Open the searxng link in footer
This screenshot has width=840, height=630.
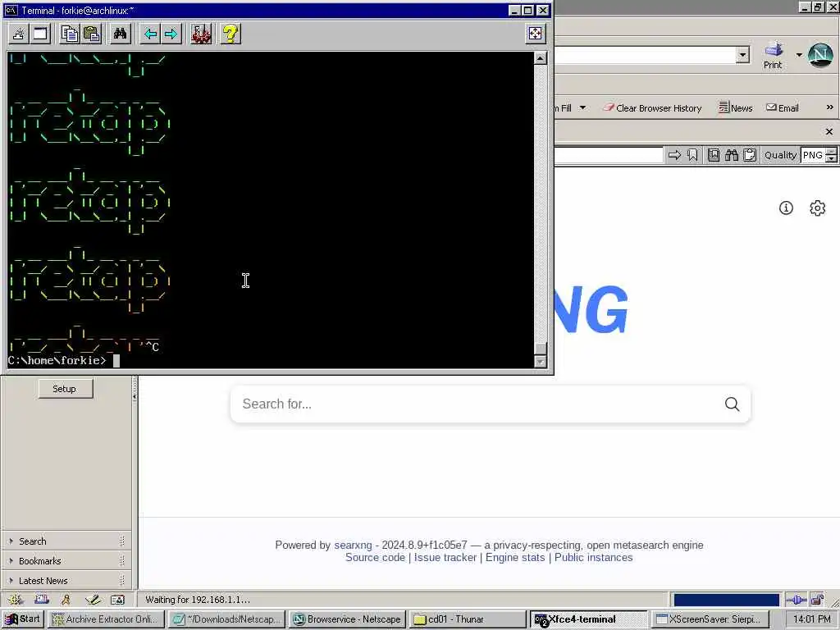click(x=353, y=545)
